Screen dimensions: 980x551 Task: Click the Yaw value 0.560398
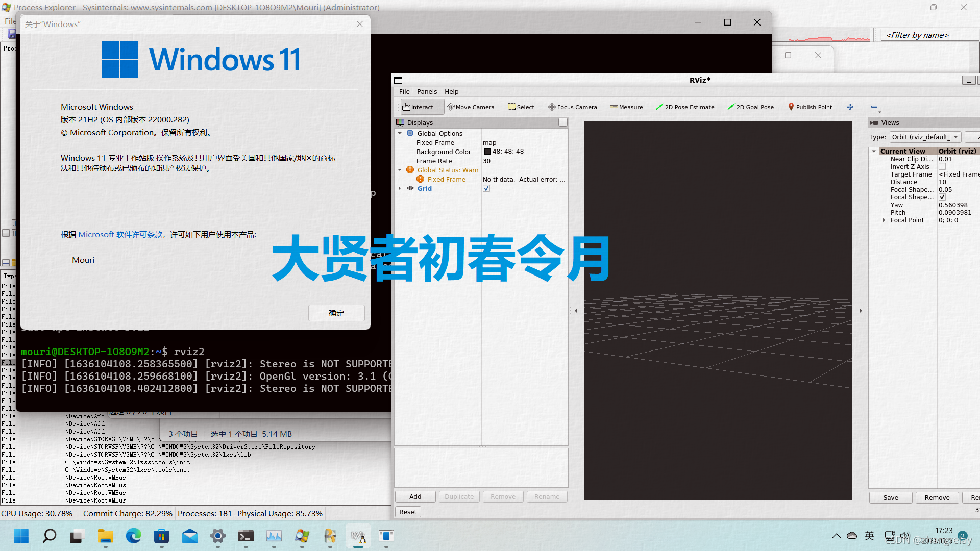pyautogui.click(x=953, y=205)
